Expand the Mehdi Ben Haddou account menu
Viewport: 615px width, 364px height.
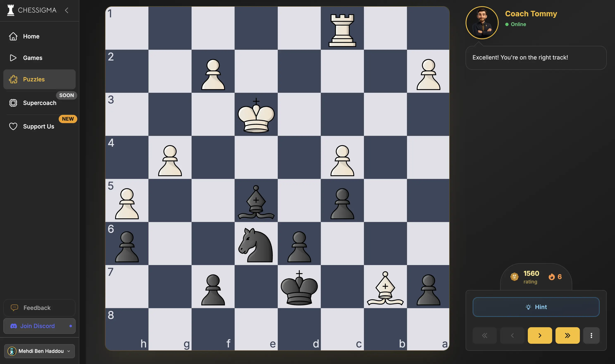pos(39,351)
